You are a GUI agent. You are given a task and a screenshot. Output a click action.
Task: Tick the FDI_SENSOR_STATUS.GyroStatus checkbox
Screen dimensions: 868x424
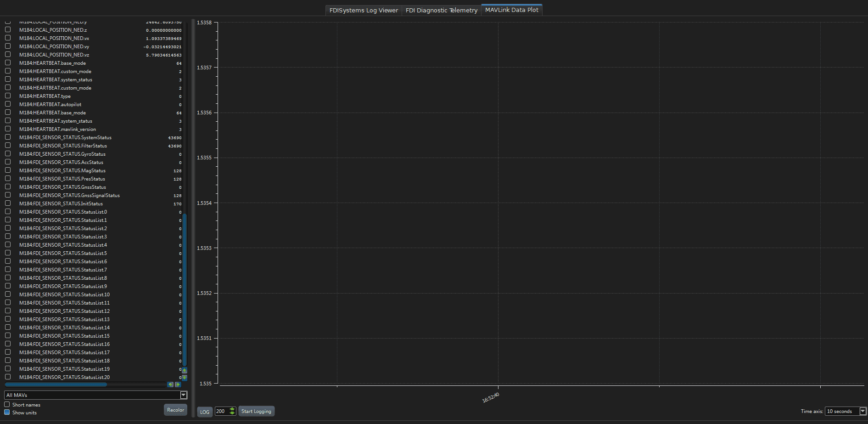pyautogui.click(x=8, y=154)
